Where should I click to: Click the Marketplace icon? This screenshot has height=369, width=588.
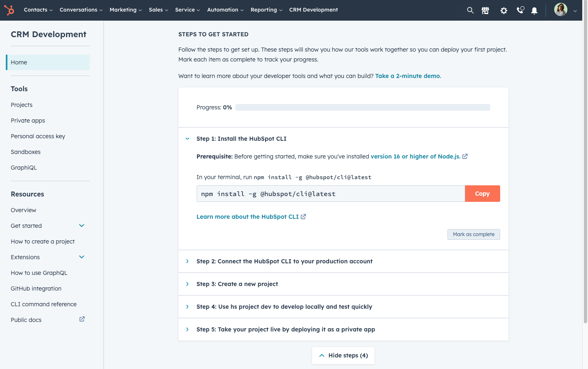pyautogui.click(x=485, y=10)
